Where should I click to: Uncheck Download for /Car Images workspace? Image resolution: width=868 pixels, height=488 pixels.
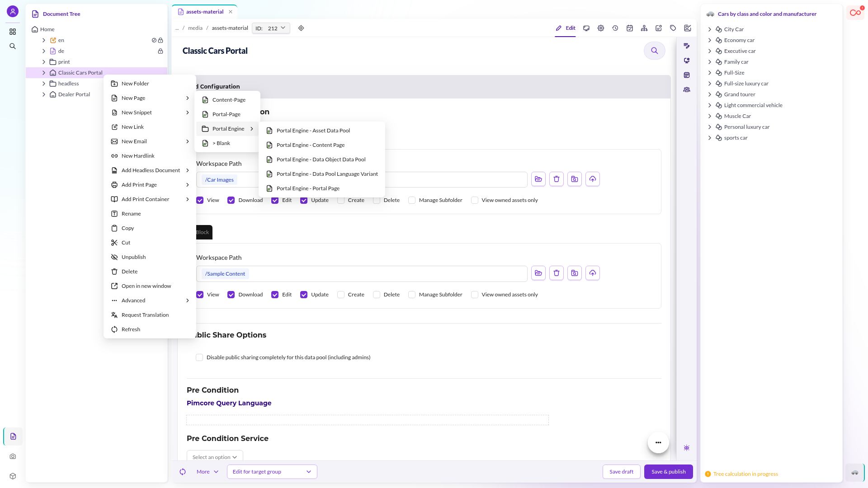tap(231, 200)
